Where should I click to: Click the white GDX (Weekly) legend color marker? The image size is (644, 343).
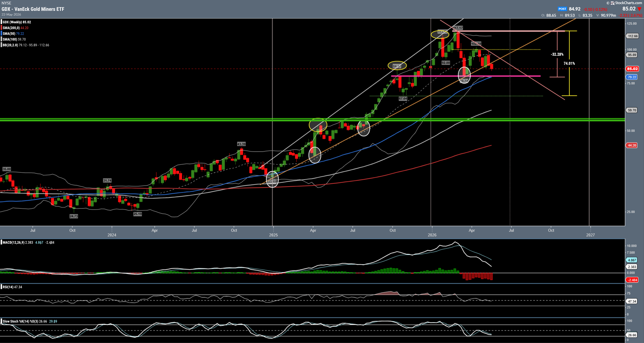click(x=1, y=22)
